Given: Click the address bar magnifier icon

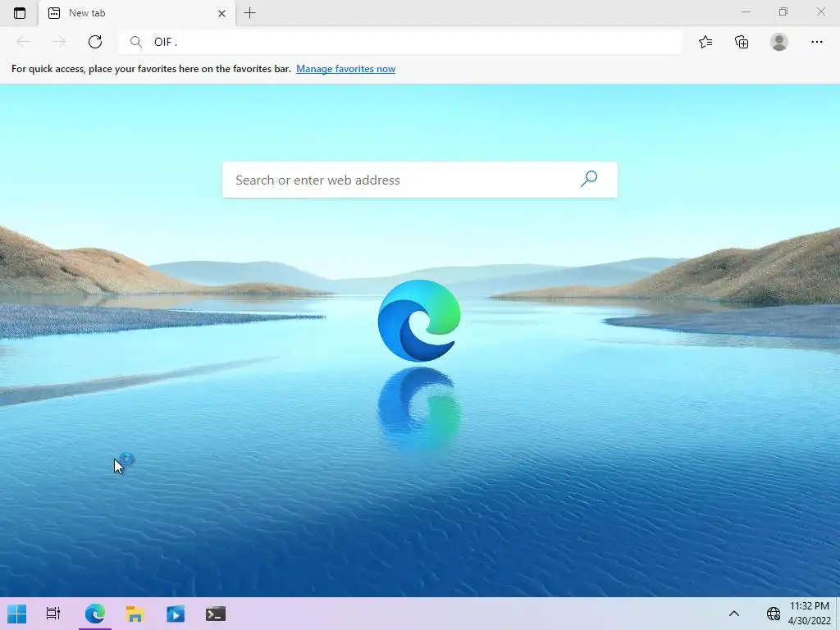Looking at the screenshot, I should tap(136, 42).
